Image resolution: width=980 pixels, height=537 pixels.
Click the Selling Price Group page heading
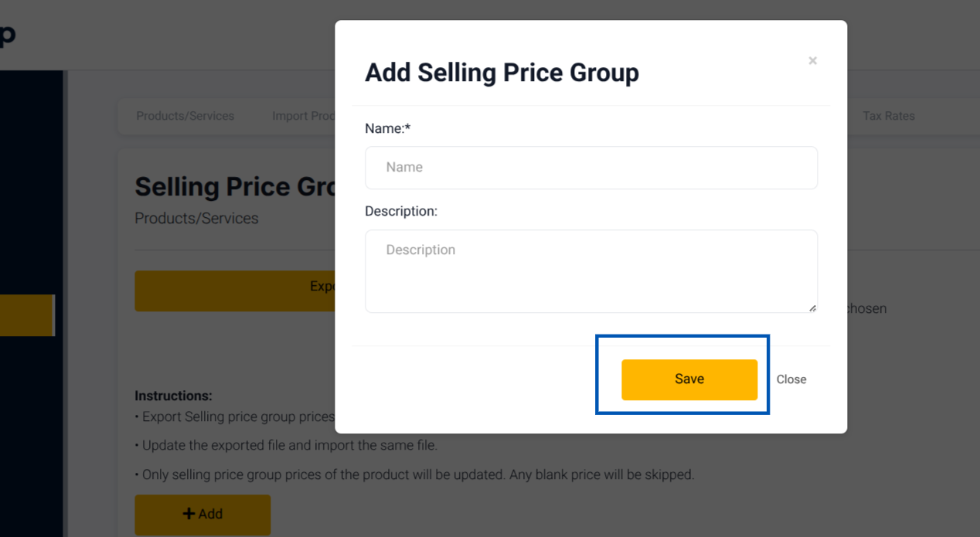click(x=235, y=186)
